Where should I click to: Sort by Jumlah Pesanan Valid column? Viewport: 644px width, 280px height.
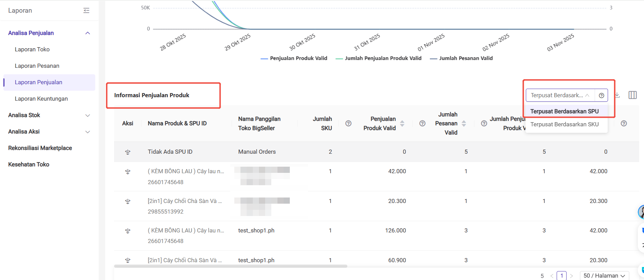pos(464,124)
